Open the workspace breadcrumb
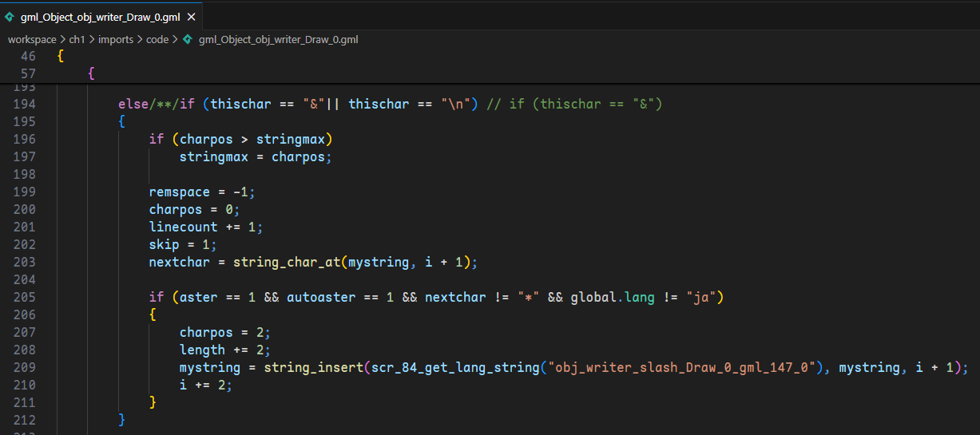 coord(32,39)
